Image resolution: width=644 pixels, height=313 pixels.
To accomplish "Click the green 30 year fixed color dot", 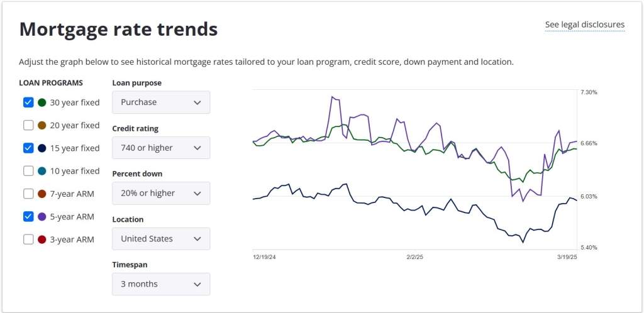I will [42, 102].
